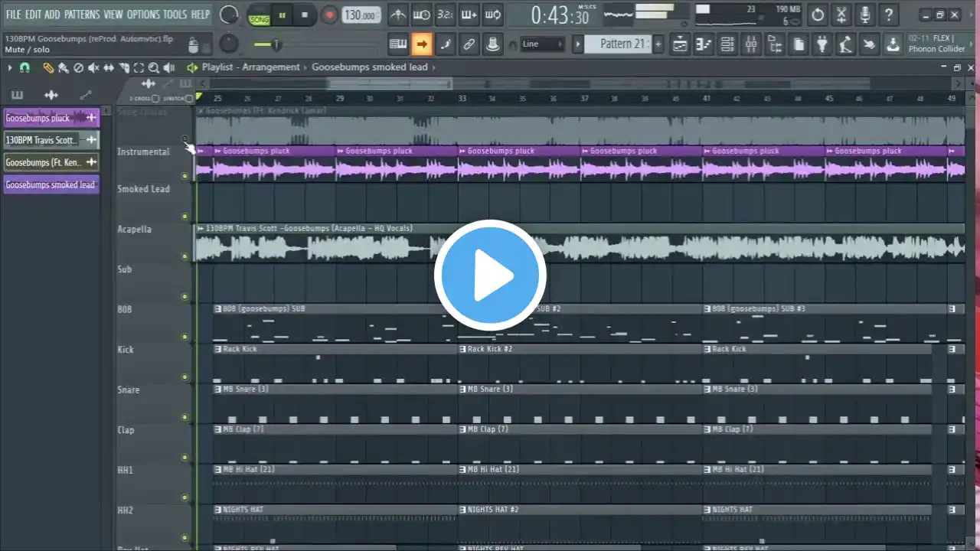The width and height of the screenshot is (980, 551).
Task: Open the HELP menu
Action: click(x=201, y=15)
